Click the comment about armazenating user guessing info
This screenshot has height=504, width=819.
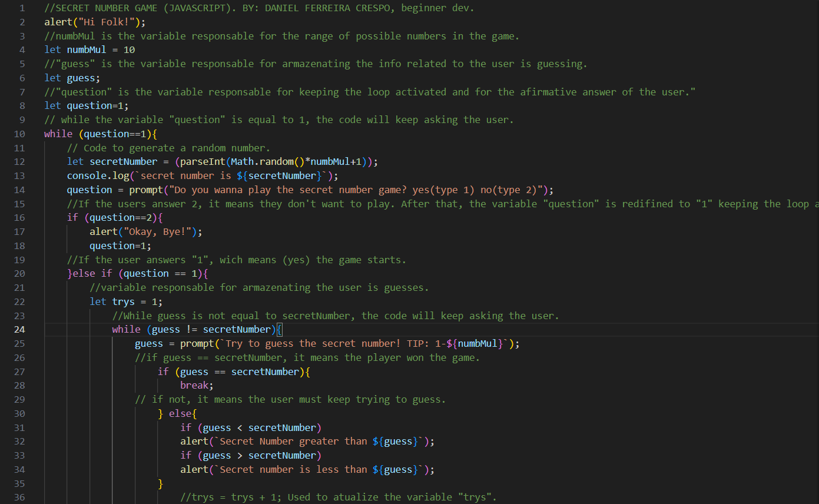316,64
